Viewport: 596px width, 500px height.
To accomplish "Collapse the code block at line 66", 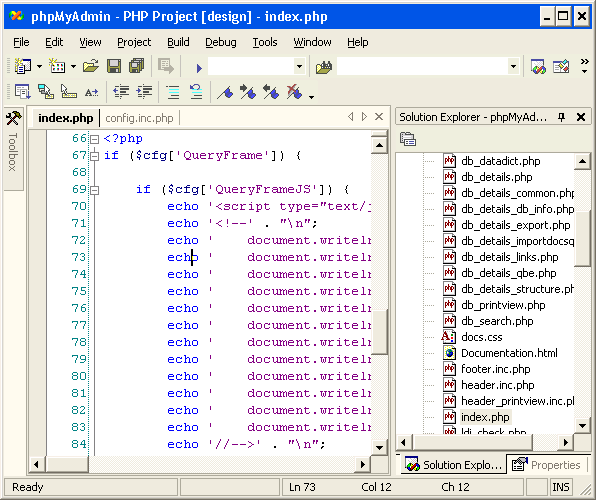I will click(94, 139).
